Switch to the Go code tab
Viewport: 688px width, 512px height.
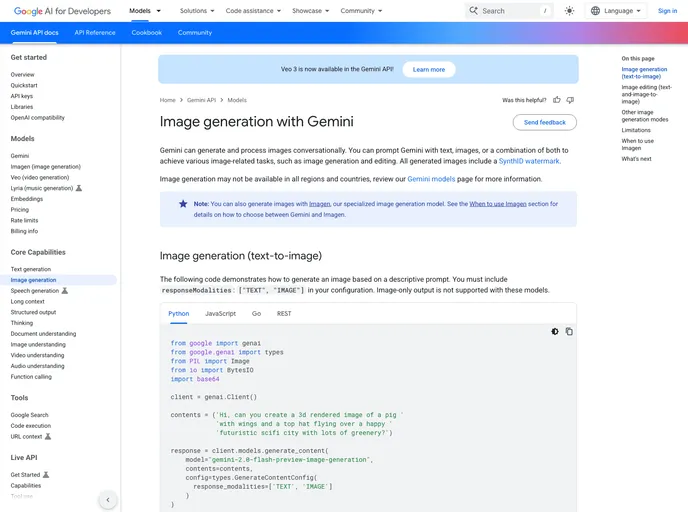click(x=256, y=314)
